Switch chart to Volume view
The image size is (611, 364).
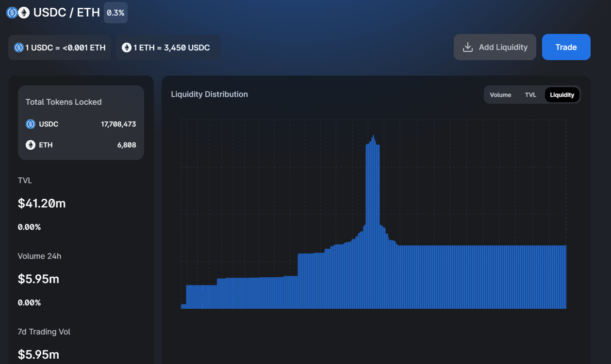click(x=500, y=95)
